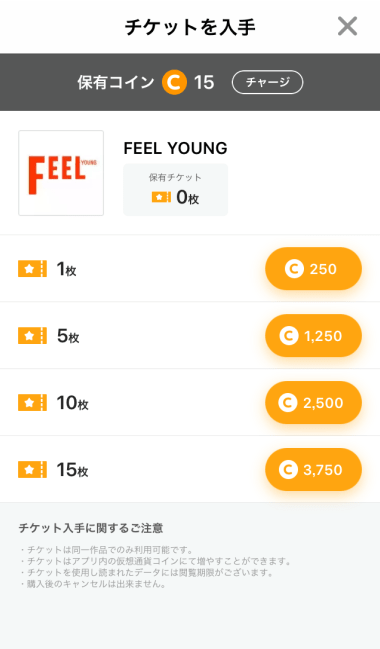The height and width of the screenshot is (649, 380).
Task: Buy 10 tickets for 2,500 coins
Action: coord(313,403)
